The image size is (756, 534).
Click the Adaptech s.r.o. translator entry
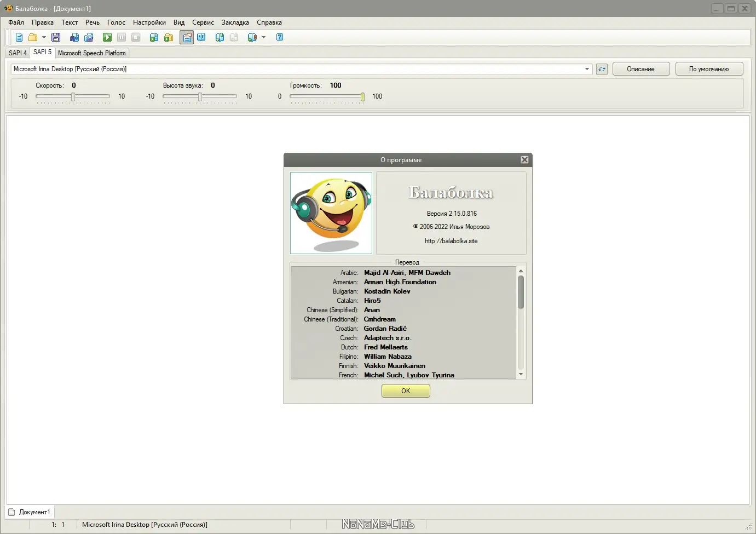388,338
